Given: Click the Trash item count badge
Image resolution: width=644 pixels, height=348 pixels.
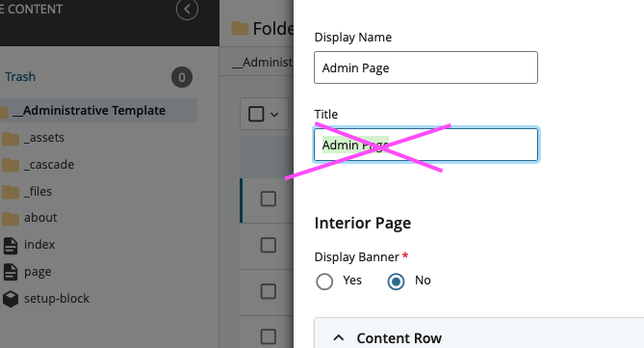Looking at the screenshot, I should coord(182,77).
